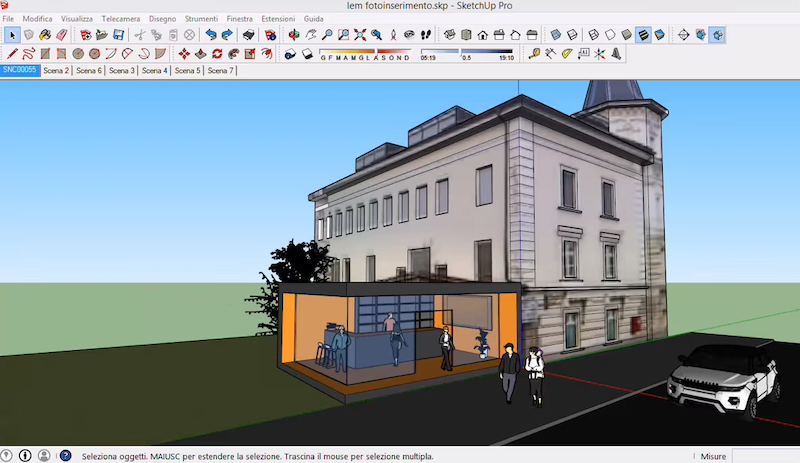800x463 pixels.
Task: Pick the Line pencil tool
Action: (12, 53)
